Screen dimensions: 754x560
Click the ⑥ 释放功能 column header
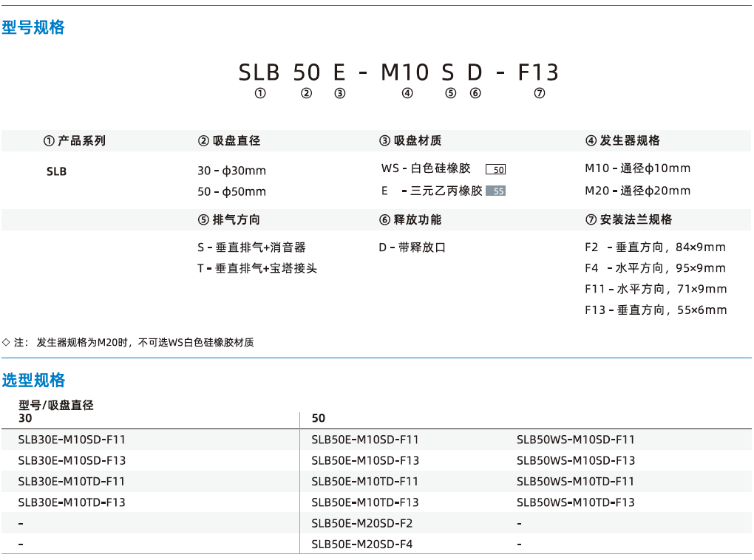click(x=410, y=219)
